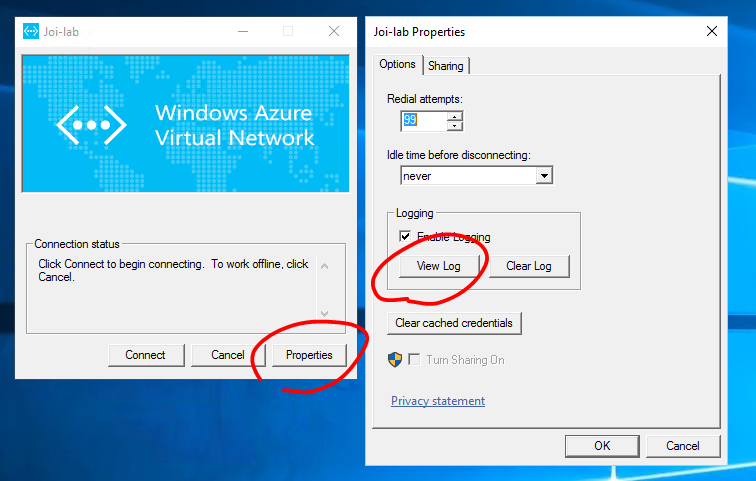Image resolution: width=756 pixels, height=481 pixels.
Task: Increase redial attempts with up arrow
Action: [x=455, y=116]
